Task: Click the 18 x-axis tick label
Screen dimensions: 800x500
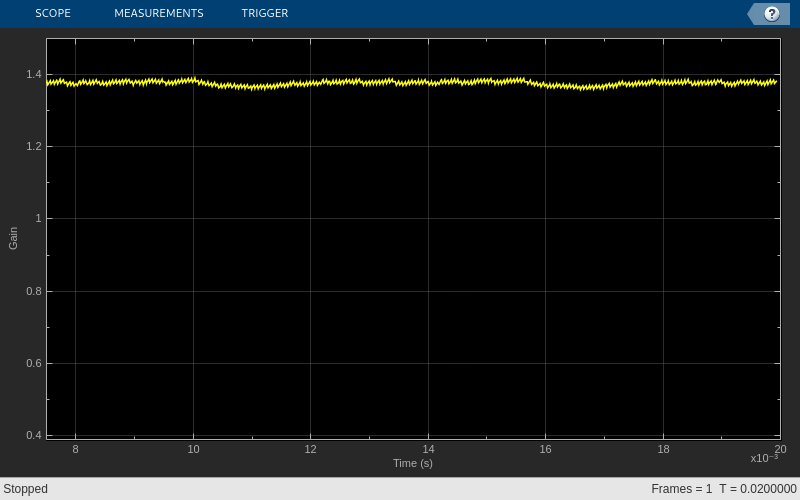Action: pos(663,449)
